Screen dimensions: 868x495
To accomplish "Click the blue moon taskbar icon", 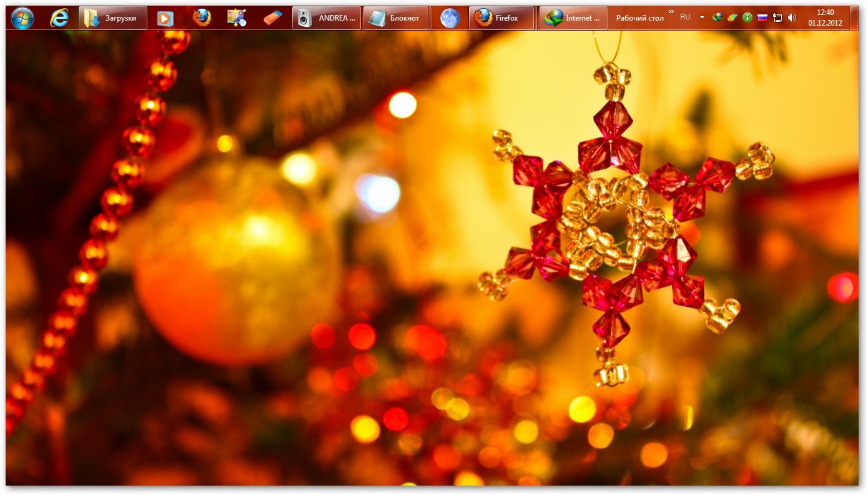I will pos(450,18).
